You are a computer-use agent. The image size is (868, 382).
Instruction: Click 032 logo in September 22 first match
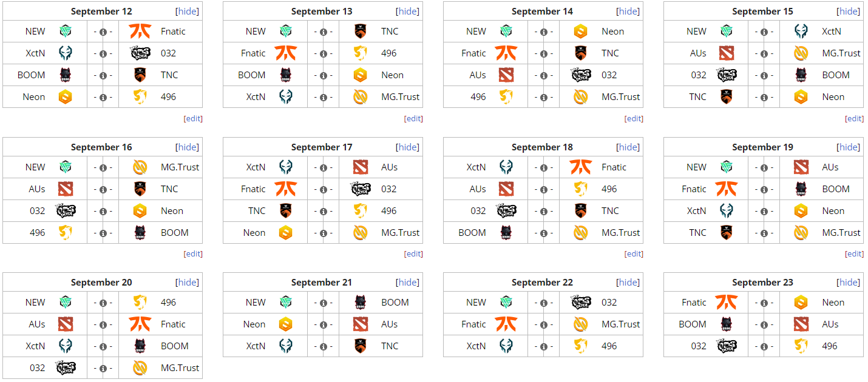581,303
